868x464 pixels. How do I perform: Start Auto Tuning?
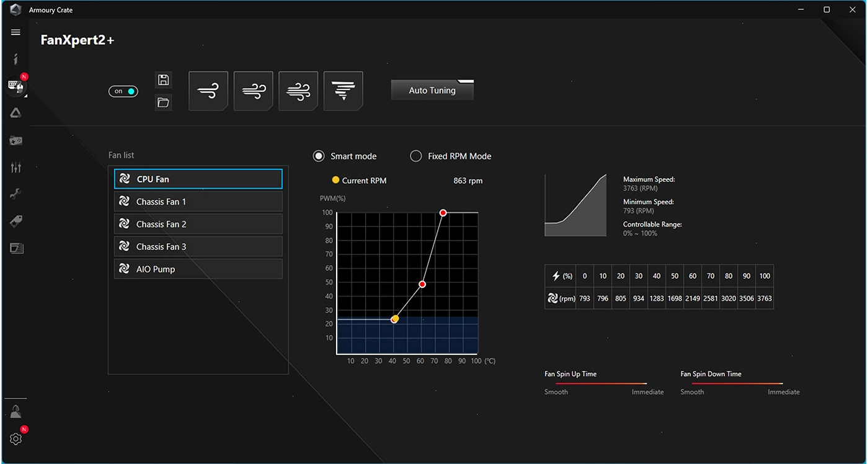click(432, 90)
